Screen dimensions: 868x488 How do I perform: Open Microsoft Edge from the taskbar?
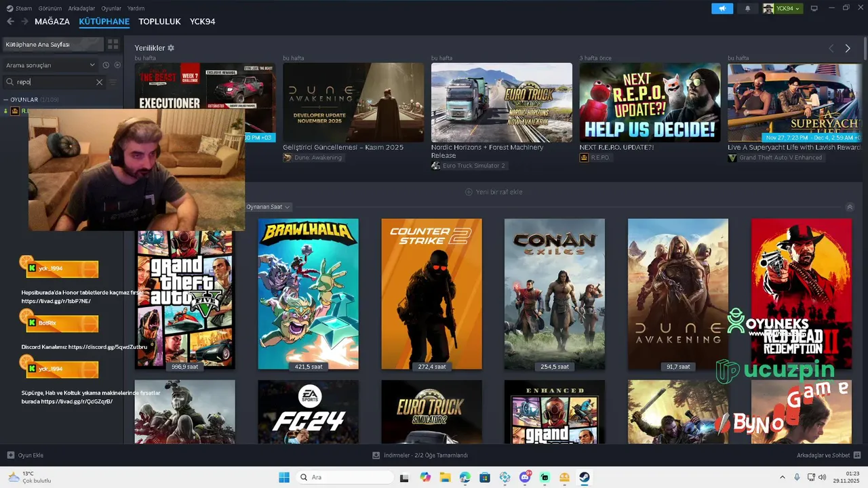coord(465,477)
